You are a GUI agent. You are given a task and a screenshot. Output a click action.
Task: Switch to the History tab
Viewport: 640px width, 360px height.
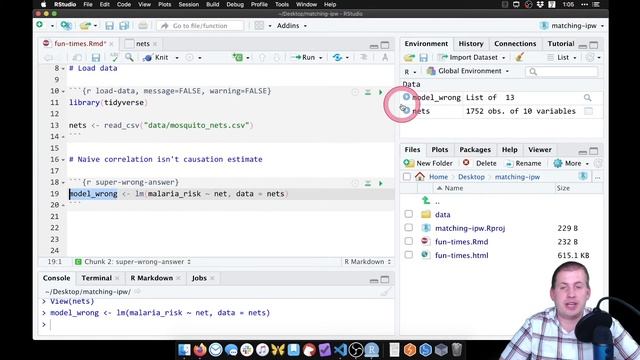point(471,44)
